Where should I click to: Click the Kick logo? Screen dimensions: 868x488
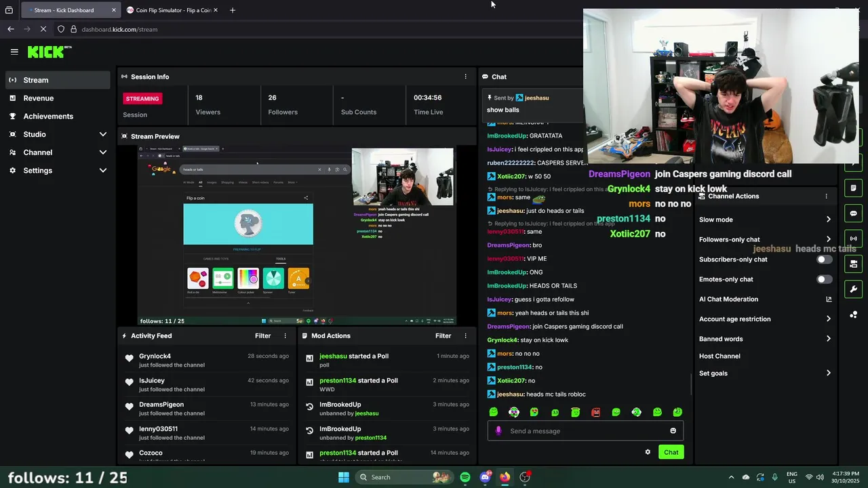(x=50, y=52)
